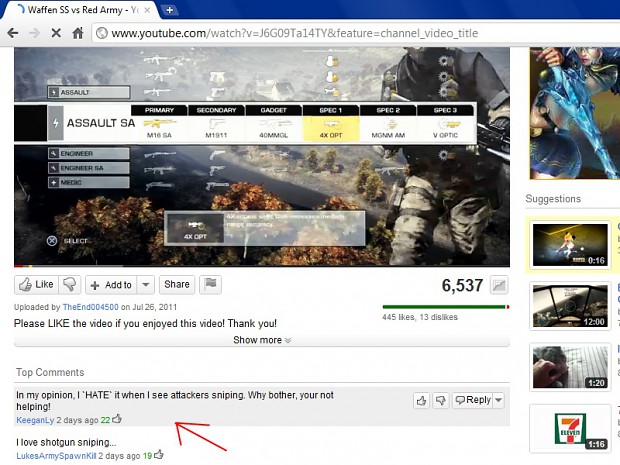This screenshot has width=620, height=465.
Task: Share the video
Action: (177, 285)
